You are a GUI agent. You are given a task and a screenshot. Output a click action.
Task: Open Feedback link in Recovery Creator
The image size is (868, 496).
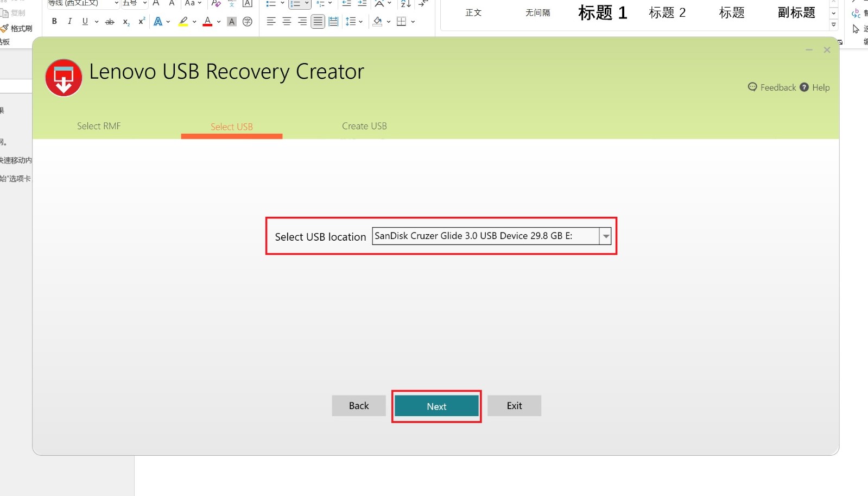[772, 87]
